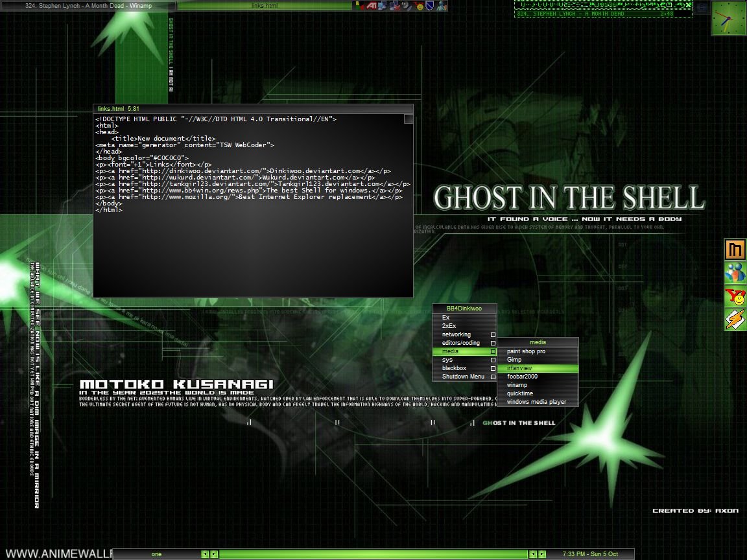Switch to next workspace using right arrow
Viewport: 747px width, 560px height.
[214, 554]
